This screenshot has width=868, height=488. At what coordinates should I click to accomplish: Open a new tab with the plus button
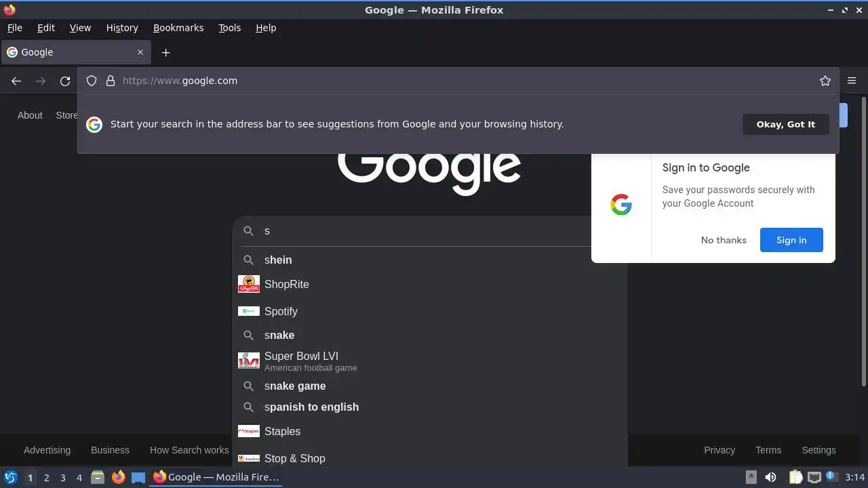pyautogui.click(x=165, y=52)
